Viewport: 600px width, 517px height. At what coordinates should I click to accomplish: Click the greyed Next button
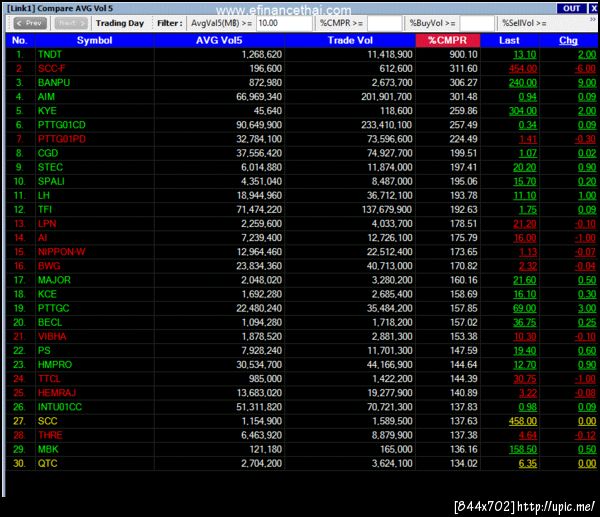click(71, 23)
